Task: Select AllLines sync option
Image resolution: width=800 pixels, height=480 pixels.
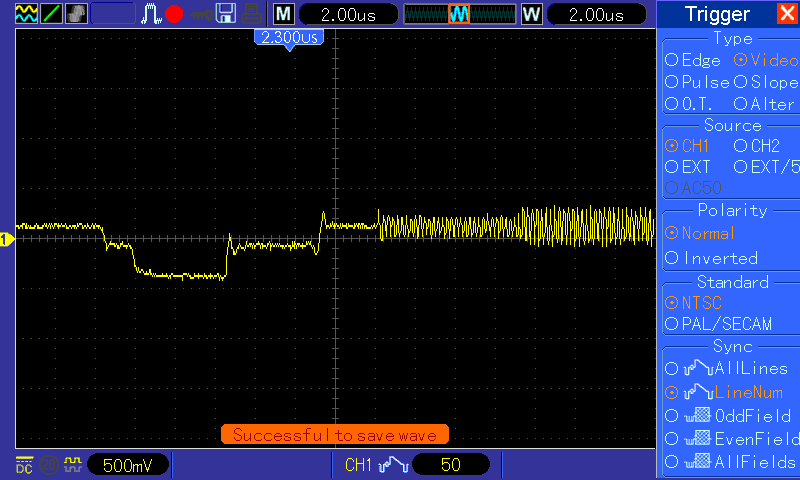Action: pos(727,368)
